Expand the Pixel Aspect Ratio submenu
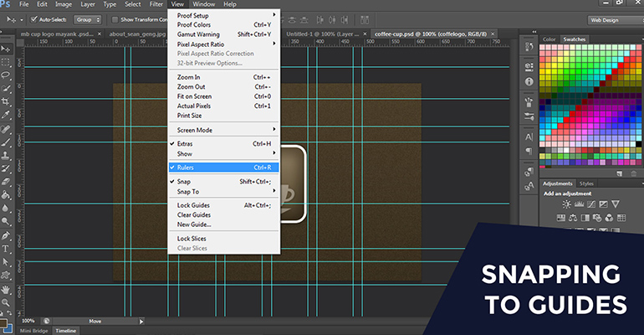 tap(224, 44)
